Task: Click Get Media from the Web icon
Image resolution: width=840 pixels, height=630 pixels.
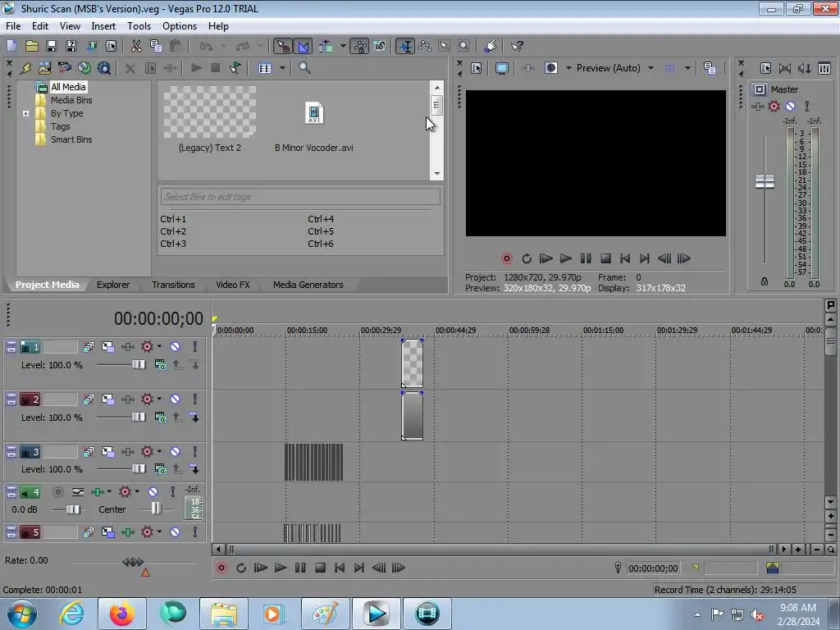Action: 104,68
